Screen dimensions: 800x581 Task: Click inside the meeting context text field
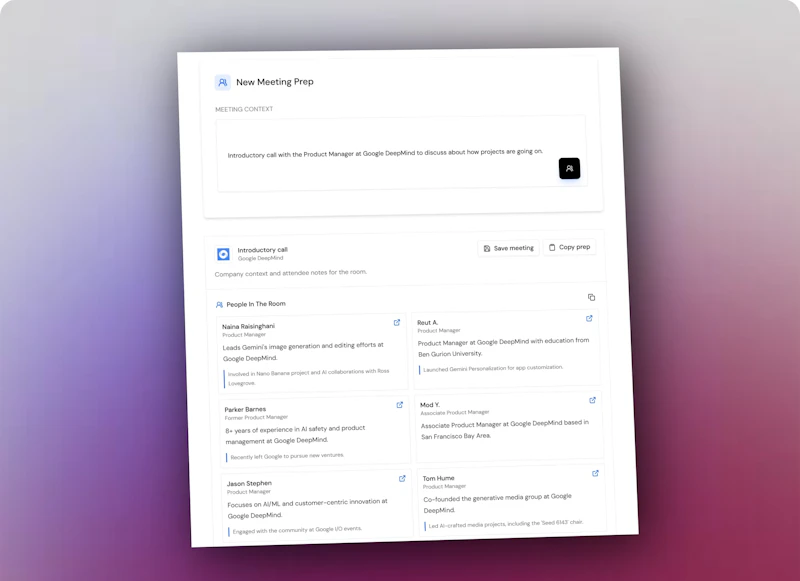(402, 153)
